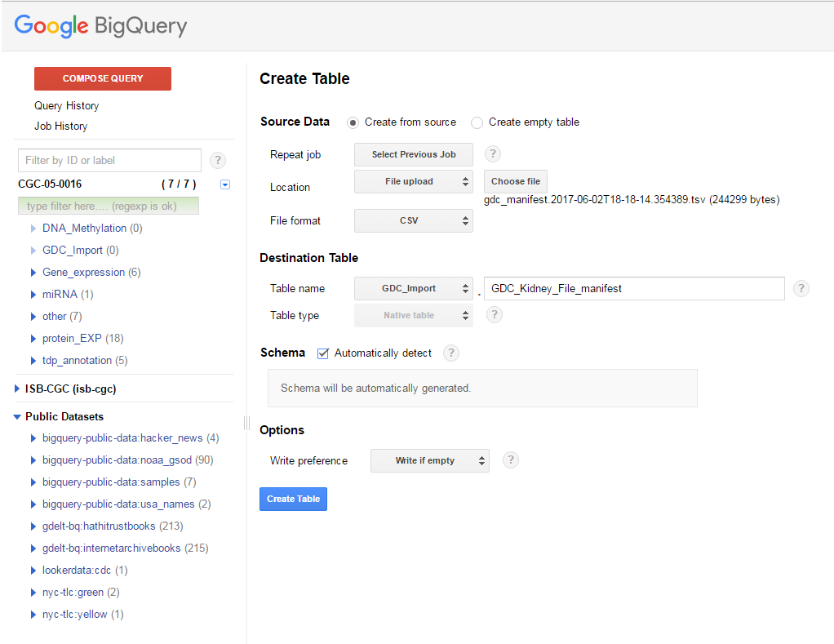This screenshot has width=834, height=644.
Task: Expand bigquery-public-data:hacker_news dataset
Action: point(33,438)
